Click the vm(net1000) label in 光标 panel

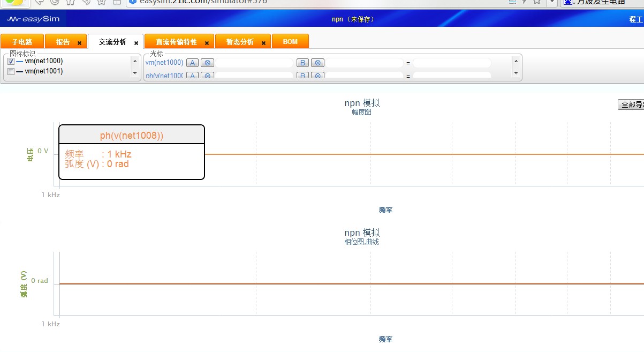164,63
